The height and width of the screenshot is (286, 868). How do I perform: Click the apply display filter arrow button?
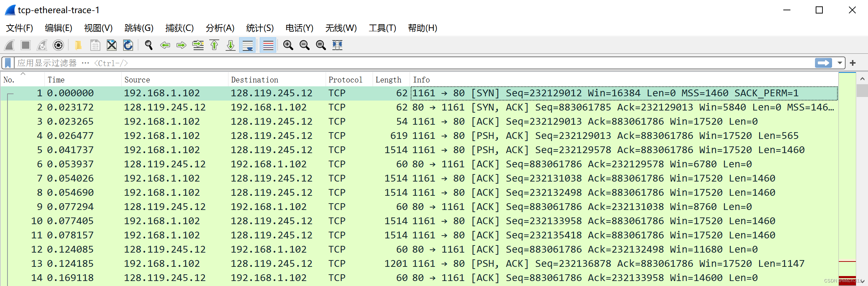click(824, 63)
